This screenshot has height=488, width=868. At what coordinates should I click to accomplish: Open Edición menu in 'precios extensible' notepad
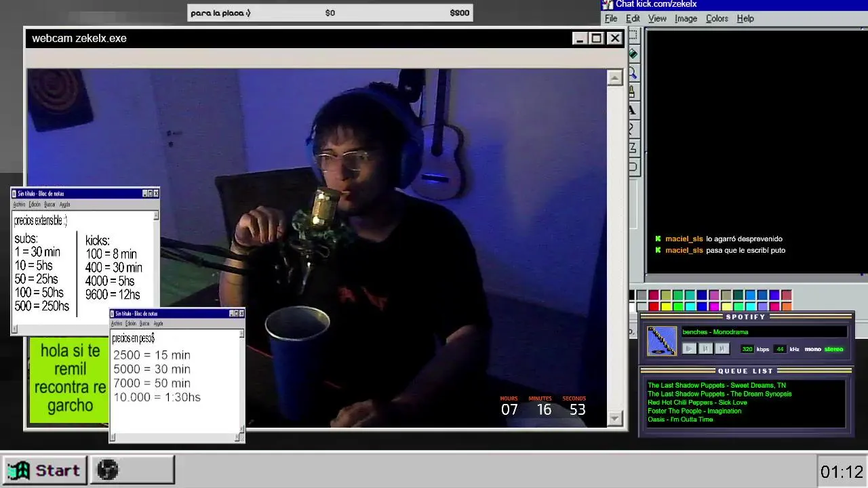pyautogui.click(x=35, y=205)
